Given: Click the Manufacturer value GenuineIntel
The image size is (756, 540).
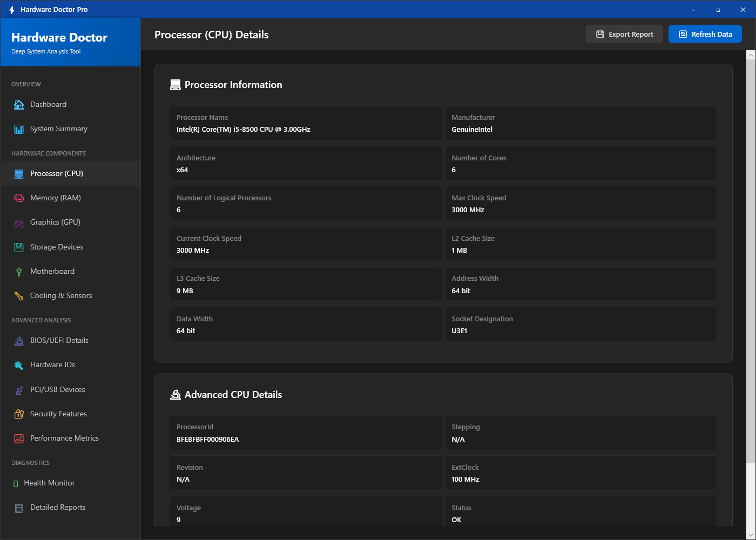Looking at the screenshot, I should click(x=472, y=130).
